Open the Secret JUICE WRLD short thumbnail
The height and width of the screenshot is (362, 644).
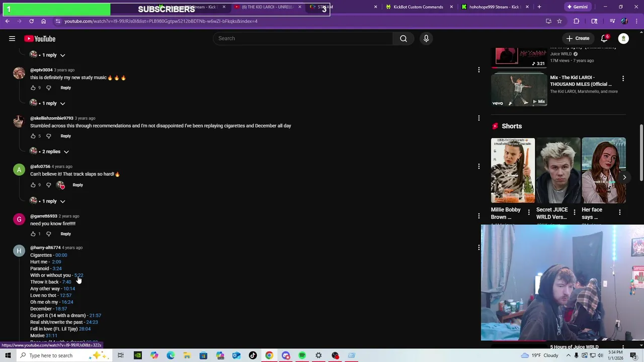[x=558, y=170]
